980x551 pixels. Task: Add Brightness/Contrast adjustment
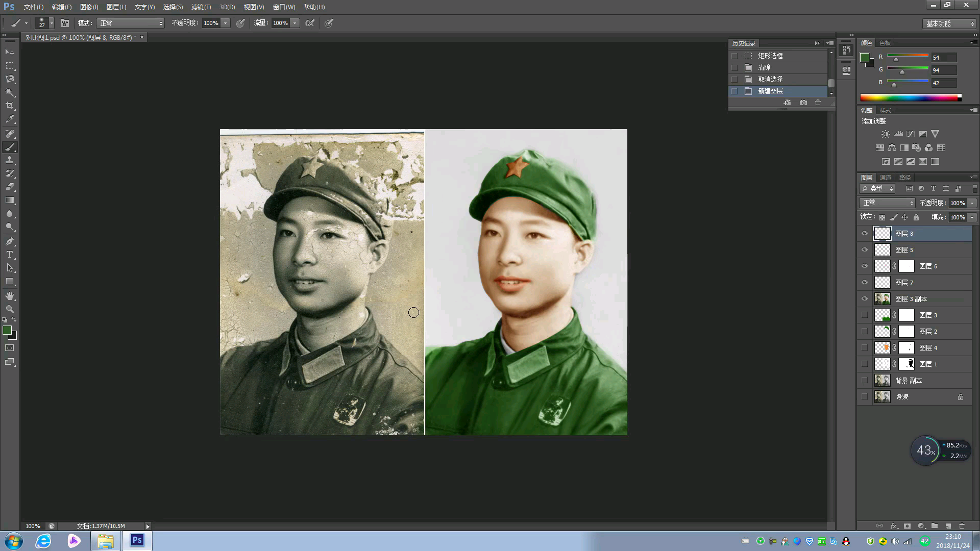coord(886,134)
